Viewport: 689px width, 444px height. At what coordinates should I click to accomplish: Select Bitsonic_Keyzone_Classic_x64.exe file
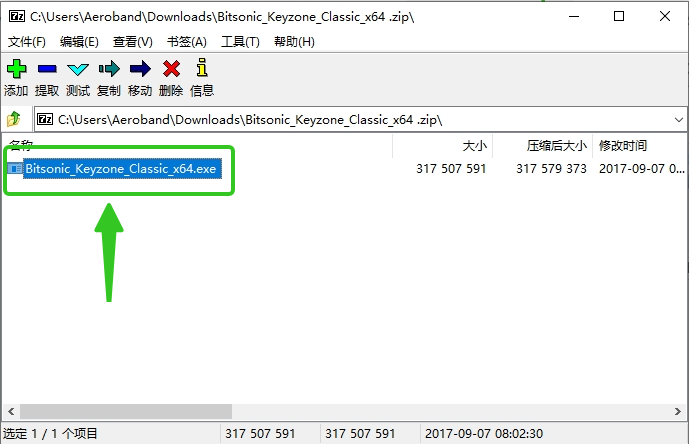[121, 169]
